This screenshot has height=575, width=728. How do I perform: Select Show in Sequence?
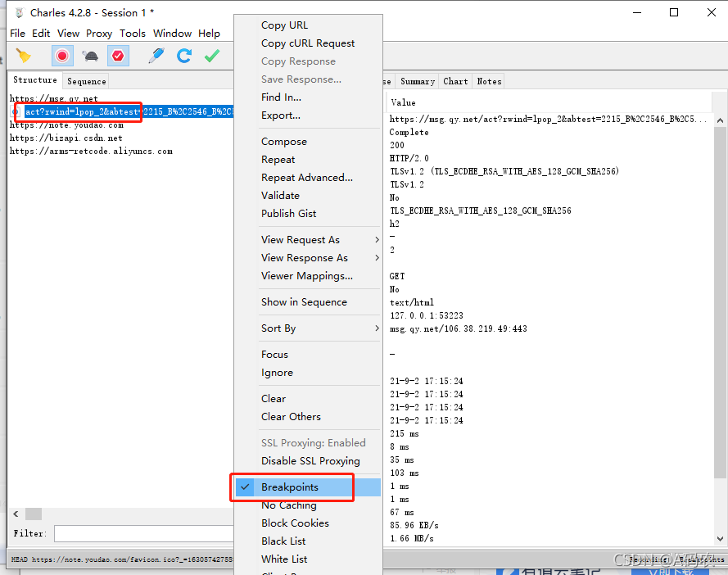308,302
